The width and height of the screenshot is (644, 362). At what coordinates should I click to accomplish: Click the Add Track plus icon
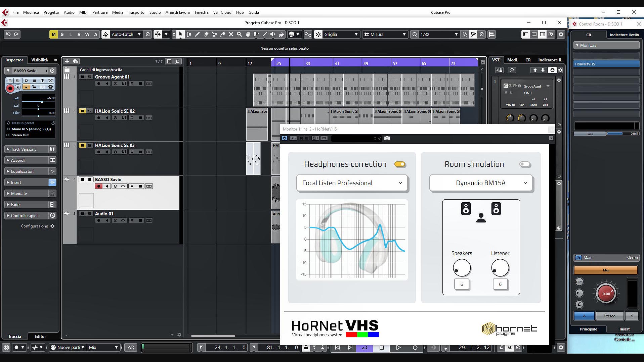coord(67,61)
